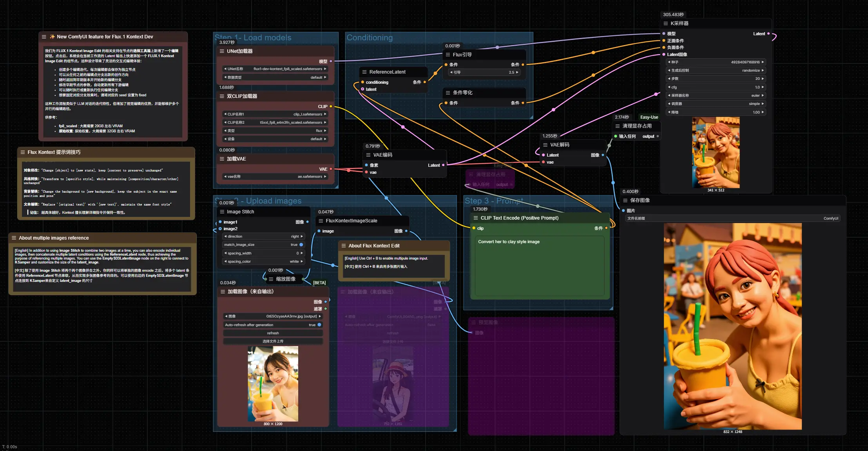Open the Image Stitch node menu icon
Screen dimensions: 868x451
click(222, 212)
